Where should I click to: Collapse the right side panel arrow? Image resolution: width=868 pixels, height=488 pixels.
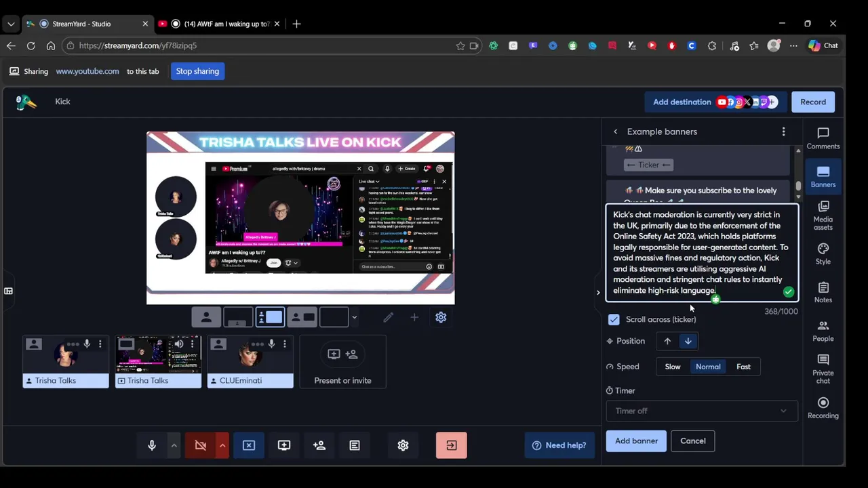597,292
